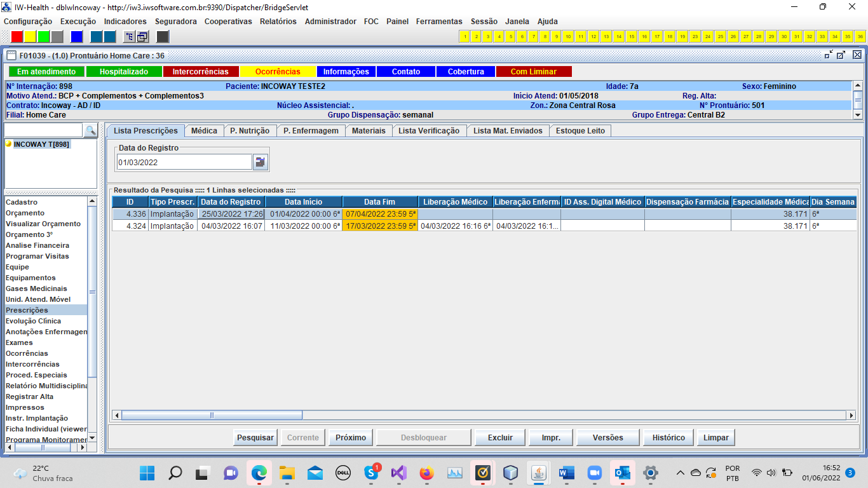Switch to the Estoque Leito tab
The image size is (868, 488).
tap(580, 130)
